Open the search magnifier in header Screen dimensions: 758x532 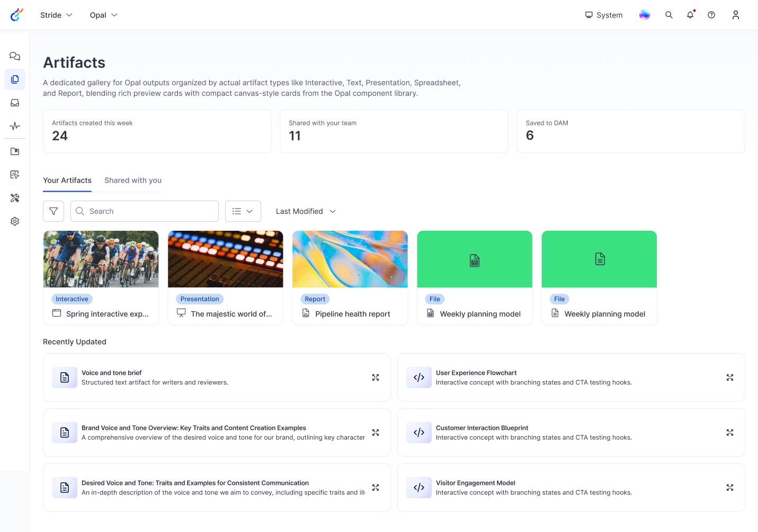(669, 15)
